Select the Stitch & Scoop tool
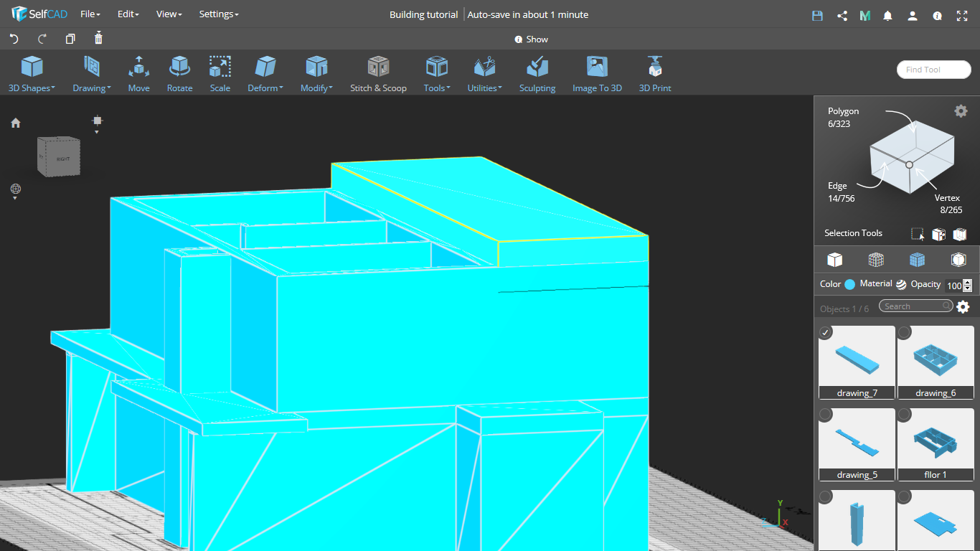The height and width of the screenshot is (551, 980). point(378,75)
